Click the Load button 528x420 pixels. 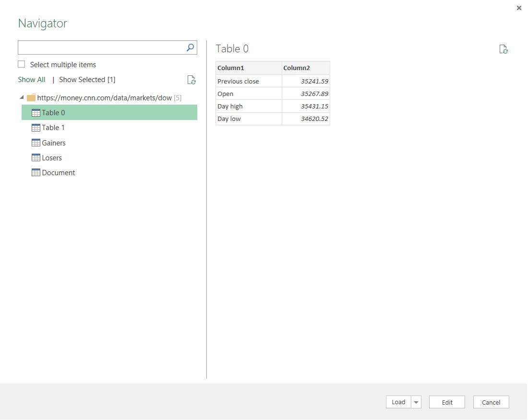(x=399, y=402)
